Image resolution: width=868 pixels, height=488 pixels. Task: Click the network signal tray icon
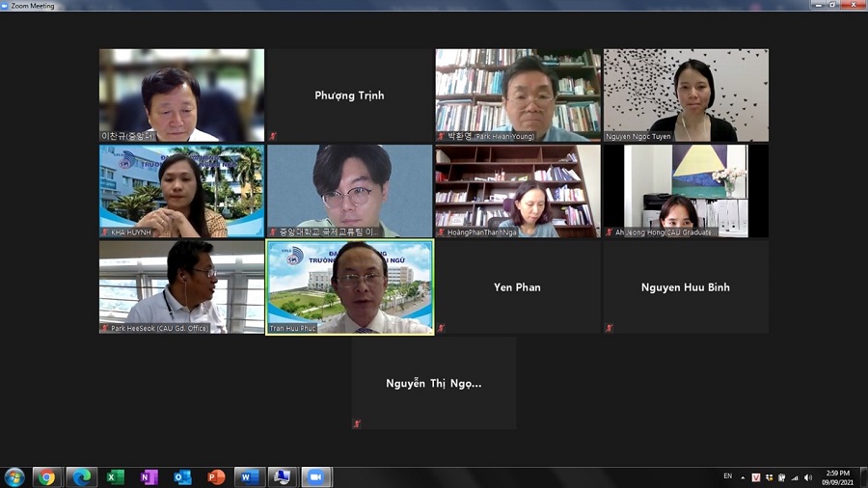(795, 477)
